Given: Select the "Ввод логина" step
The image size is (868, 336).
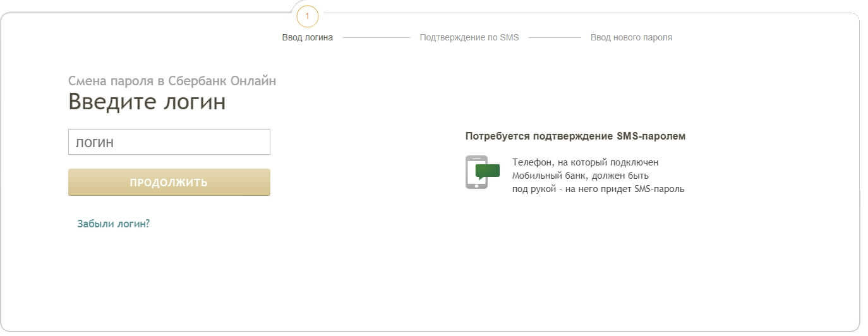Looking at the screenshot, I should 307,37.
